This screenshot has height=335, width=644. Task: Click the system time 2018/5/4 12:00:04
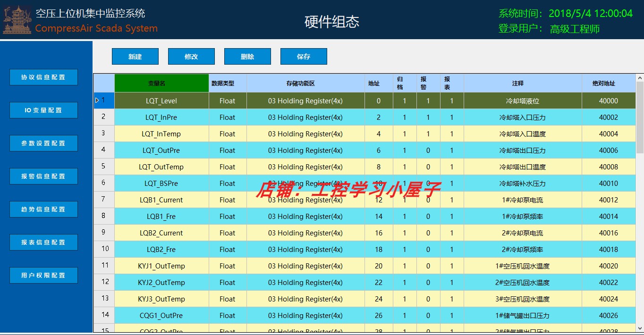point(591,13)
